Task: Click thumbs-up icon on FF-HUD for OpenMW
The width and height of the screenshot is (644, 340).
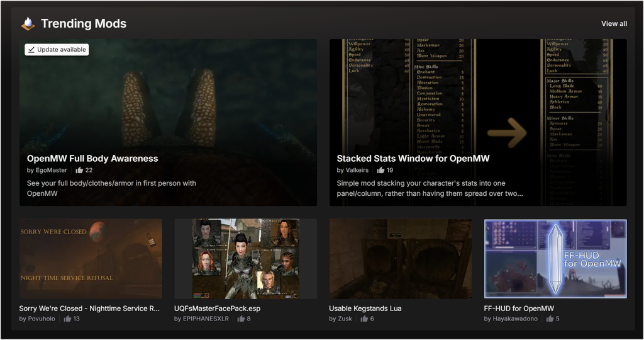Action: [x=550, y=319]
